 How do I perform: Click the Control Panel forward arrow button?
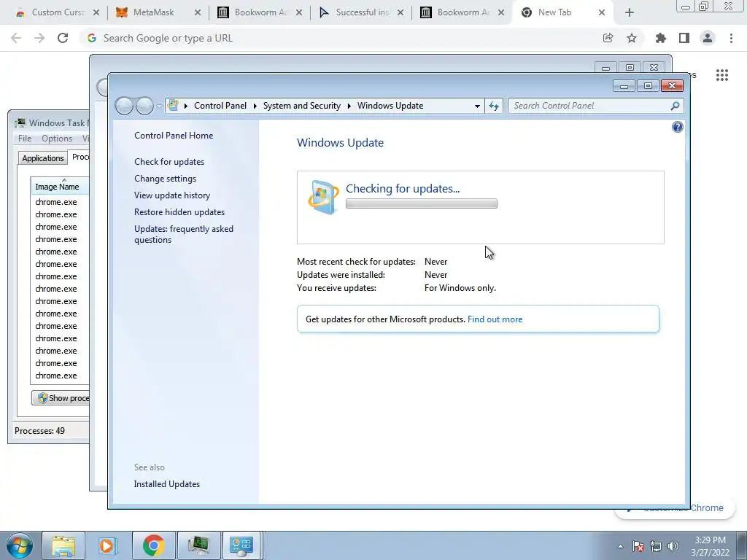click(144, 106)
